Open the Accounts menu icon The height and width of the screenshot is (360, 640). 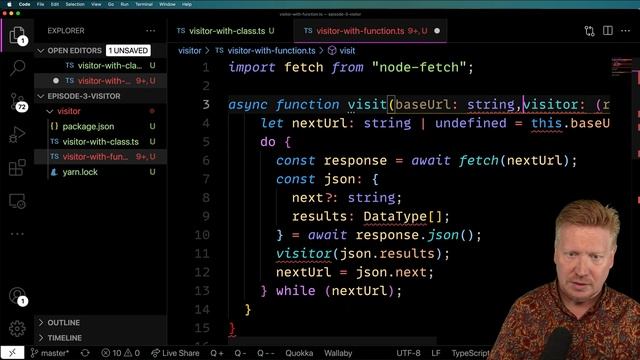[x=17, y=296]
